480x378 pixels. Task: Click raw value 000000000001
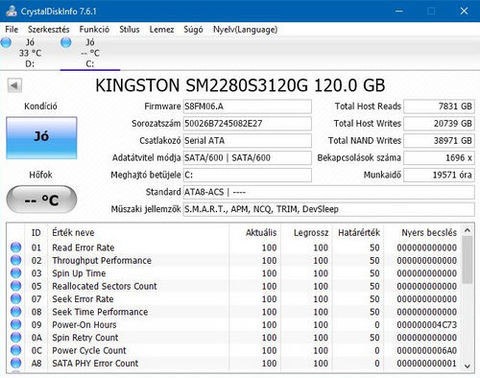click(x=427, y=363)
